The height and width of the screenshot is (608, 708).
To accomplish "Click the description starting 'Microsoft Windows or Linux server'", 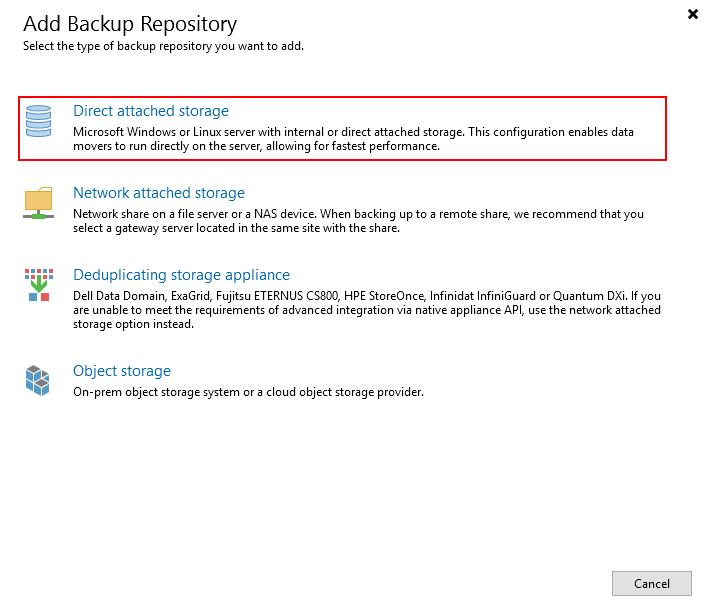I will 353,139.
